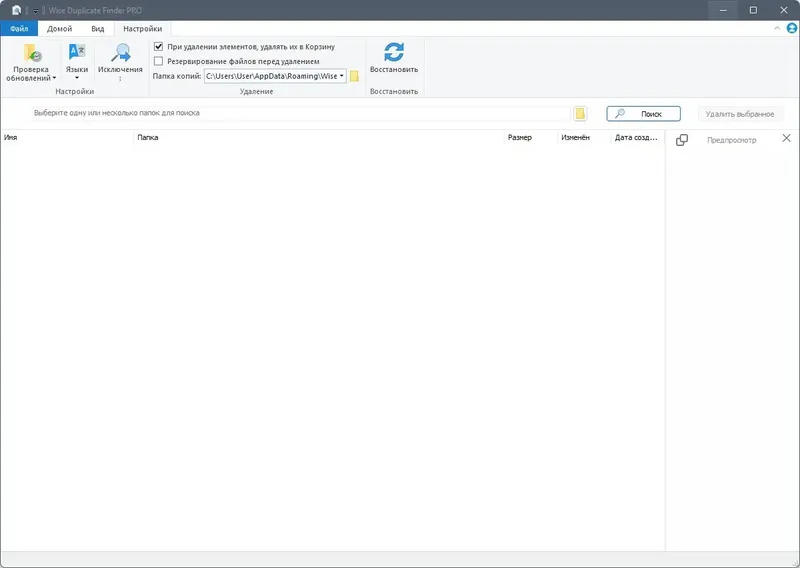This screenshot has width=800, height=568.
Task: Click the user account icon
Action: point(792,29)
